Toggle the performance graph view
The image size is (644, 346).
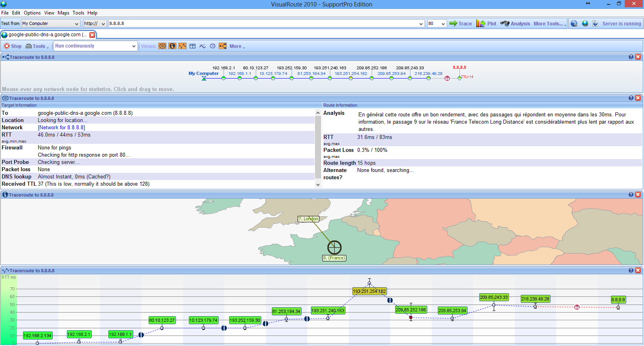coord(182,46)
